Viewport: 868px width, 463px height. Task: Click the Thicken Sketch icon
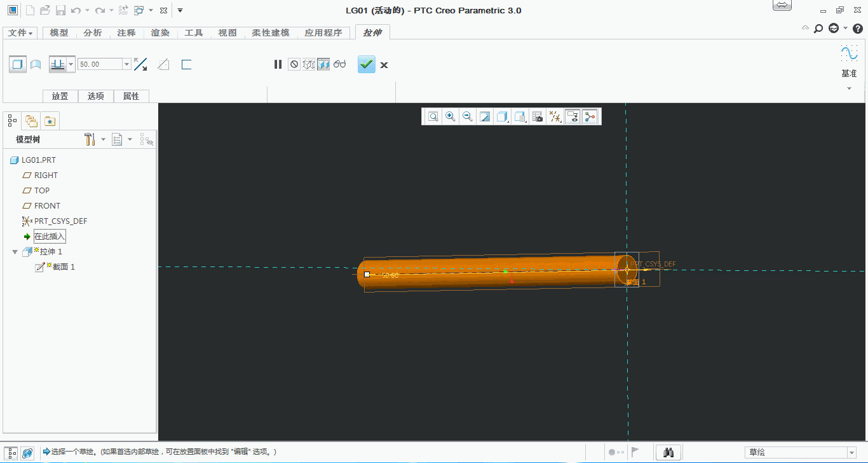click(186, 64)
